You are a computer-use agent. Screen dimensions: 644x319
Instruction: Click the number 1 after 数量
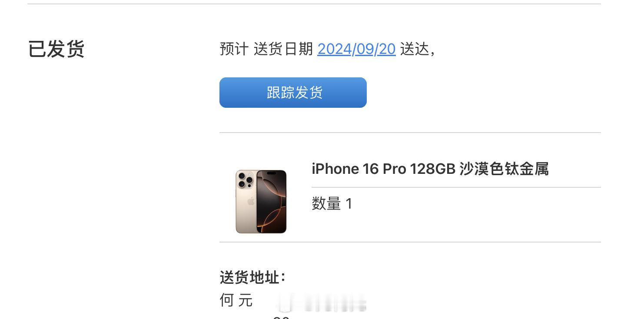coord(349,203)
